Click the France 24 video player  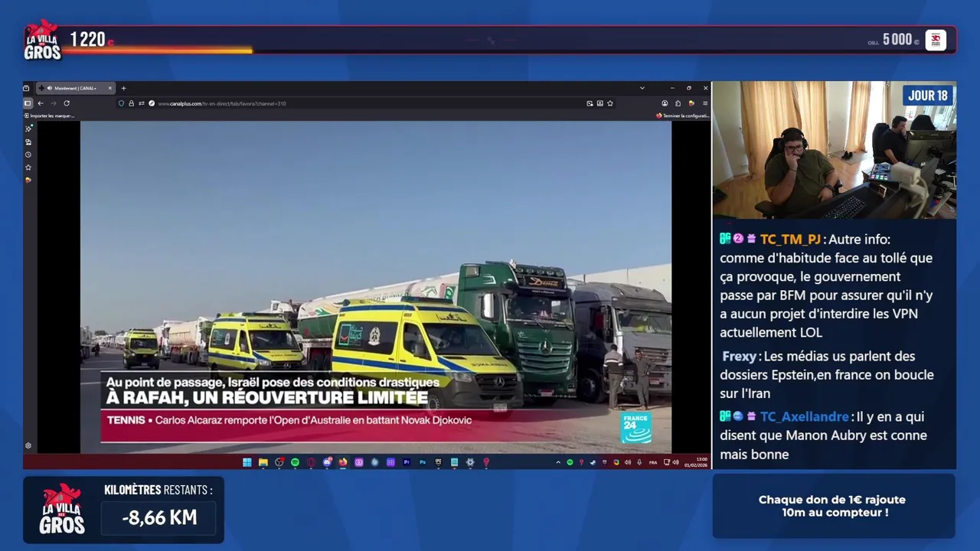376,287
